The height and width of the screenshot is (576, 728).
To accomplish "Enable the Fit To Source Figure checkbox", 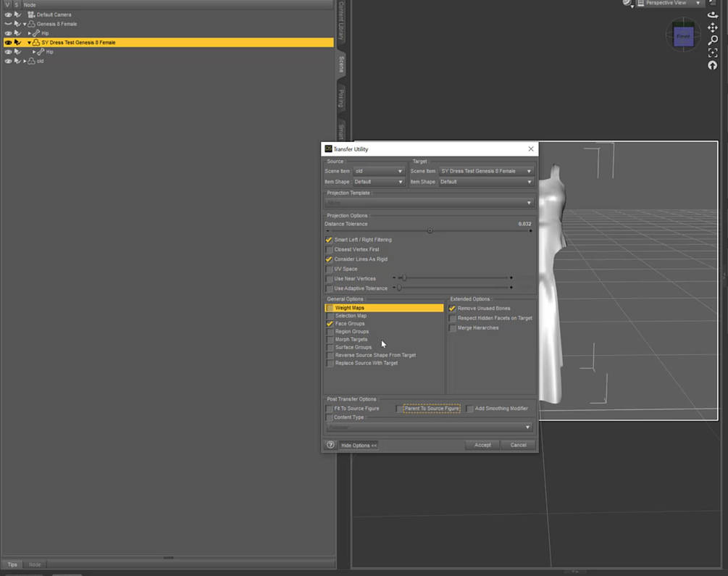I will coord(329,409).
